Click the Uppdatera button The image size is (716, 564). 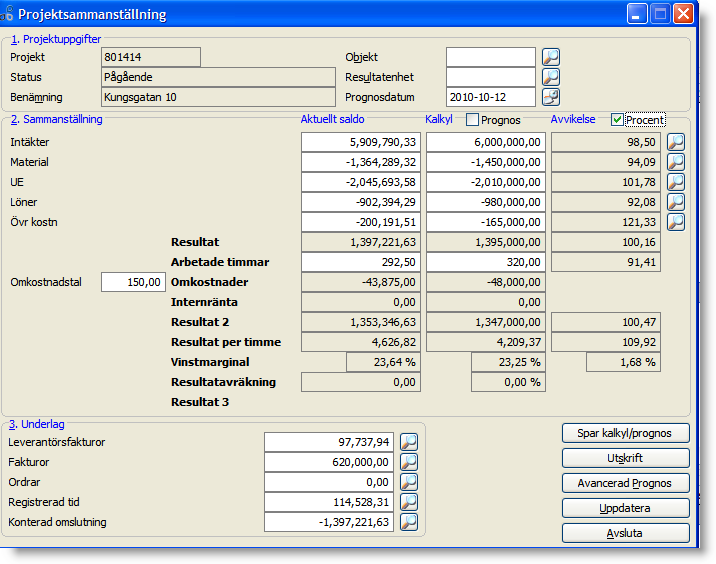626,508
